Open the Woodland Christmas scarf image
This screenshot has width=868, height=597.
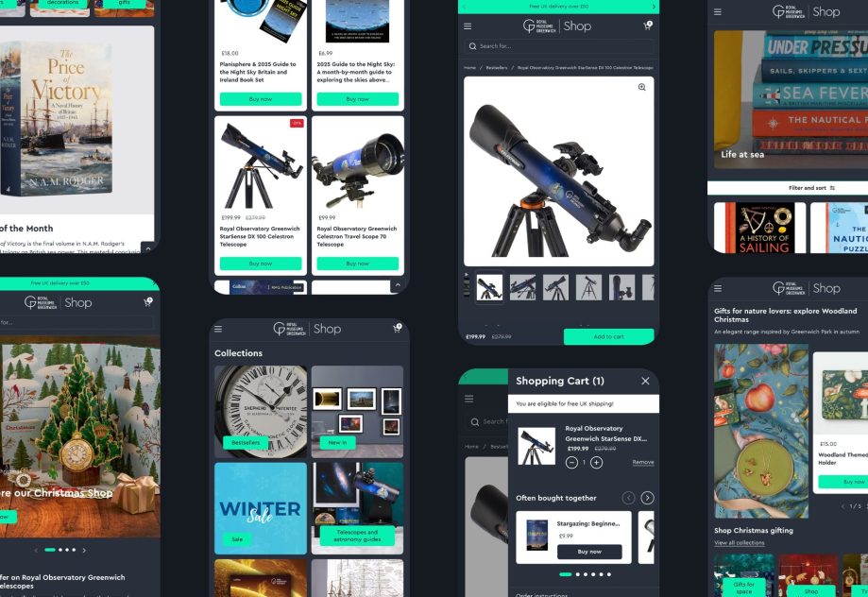tap(760, 431)
